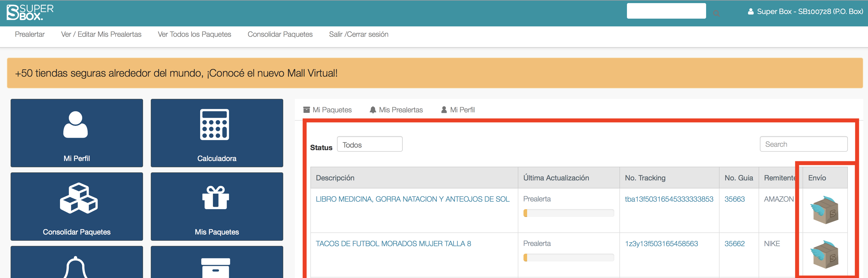The height and width of the screenshot is (278, 868).
Task: Open the Mi Perfil tile with person icon
Action: [x=77, y=133]
